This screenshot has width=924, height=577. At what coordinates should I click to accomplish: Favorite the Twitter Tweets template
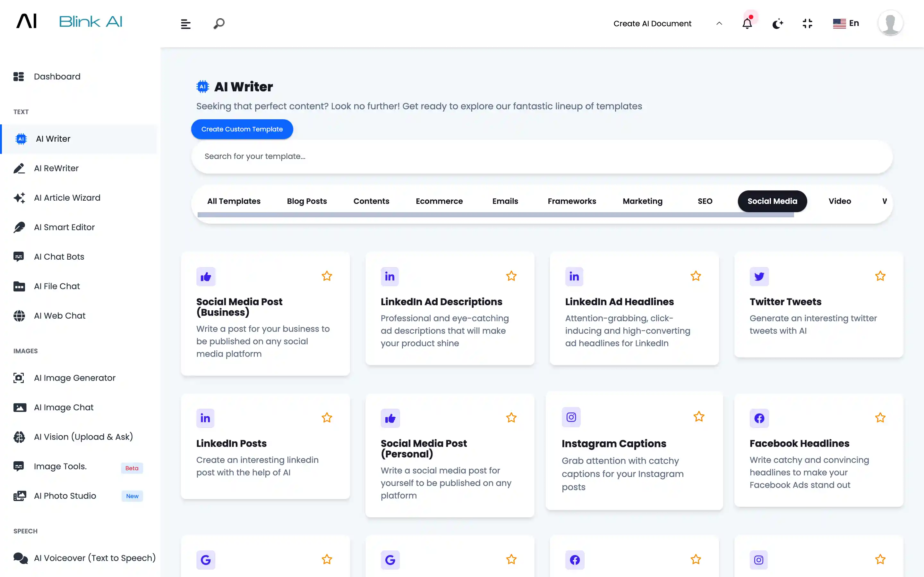pos(880,276)
